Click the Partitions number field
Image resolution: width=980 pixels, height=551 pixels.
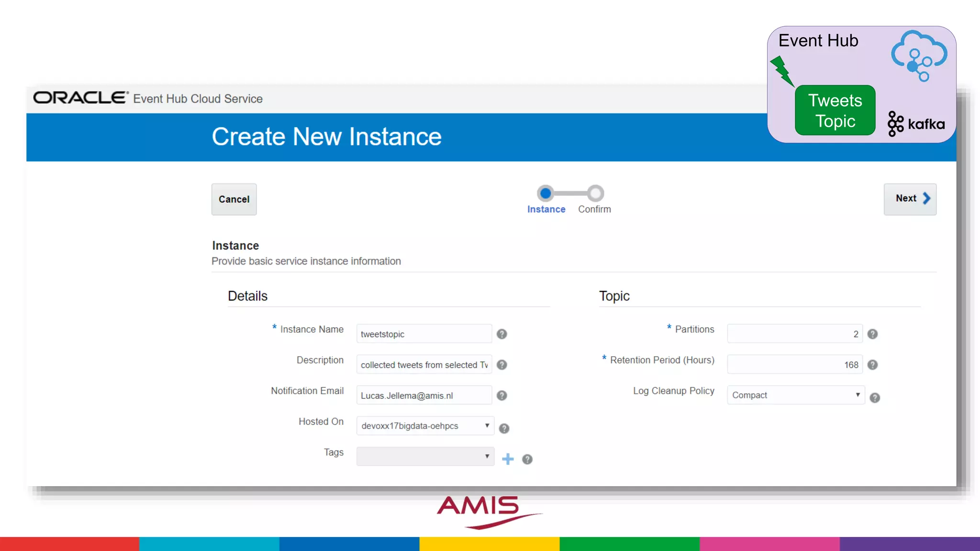[x=794, y=334]
